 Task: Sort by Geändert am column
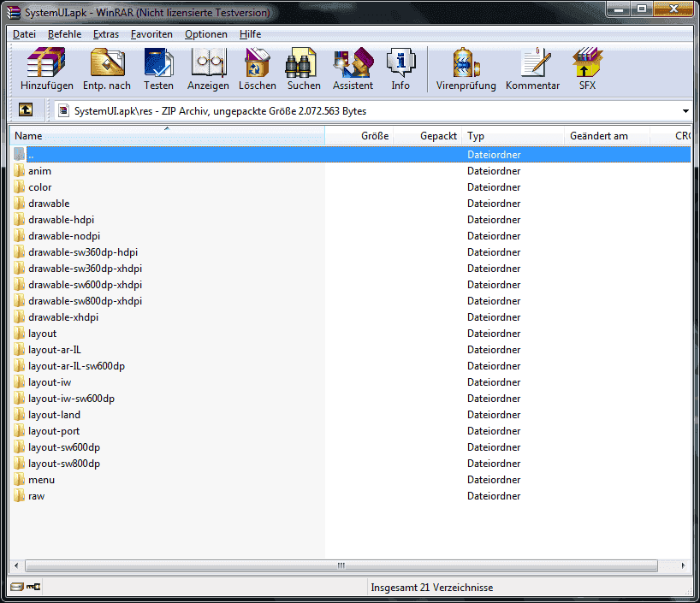pyautogui.click(x=607, y=136)
